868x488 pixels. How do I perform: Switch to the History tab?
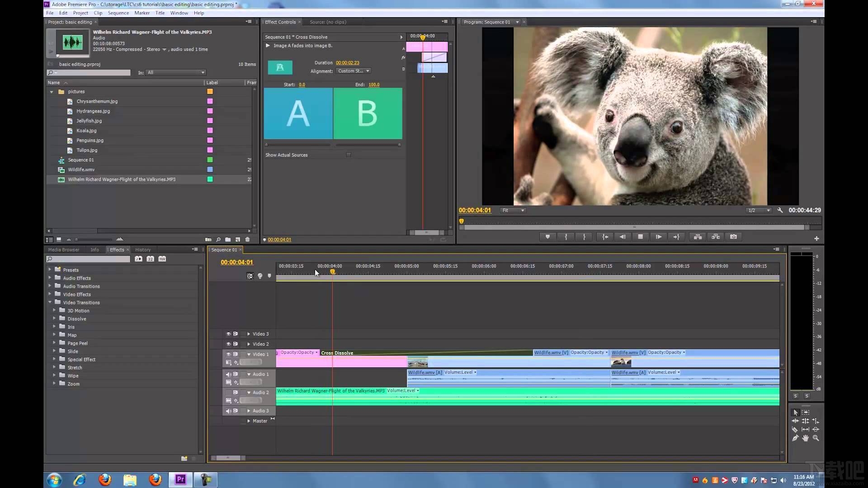coord(143,249)
